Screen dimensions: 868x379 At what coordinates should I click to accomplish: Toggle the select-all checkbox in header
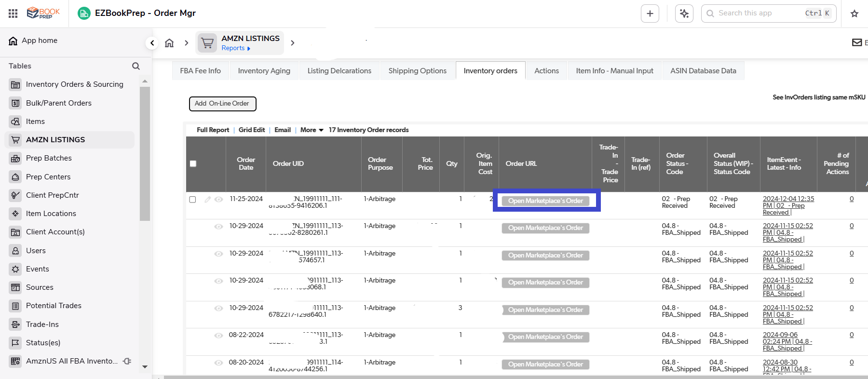click(x=193, y=164)
